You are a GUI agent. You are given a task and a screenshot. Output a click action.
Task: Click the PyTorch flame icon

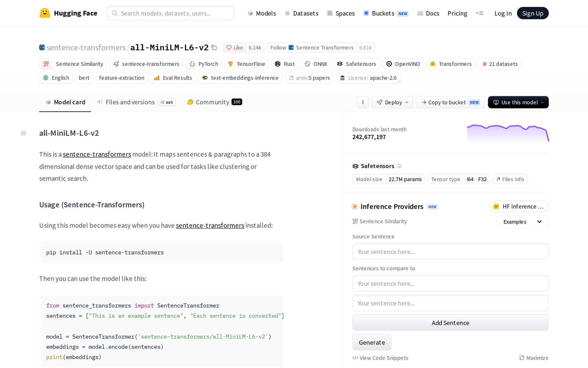click(192, 64)
